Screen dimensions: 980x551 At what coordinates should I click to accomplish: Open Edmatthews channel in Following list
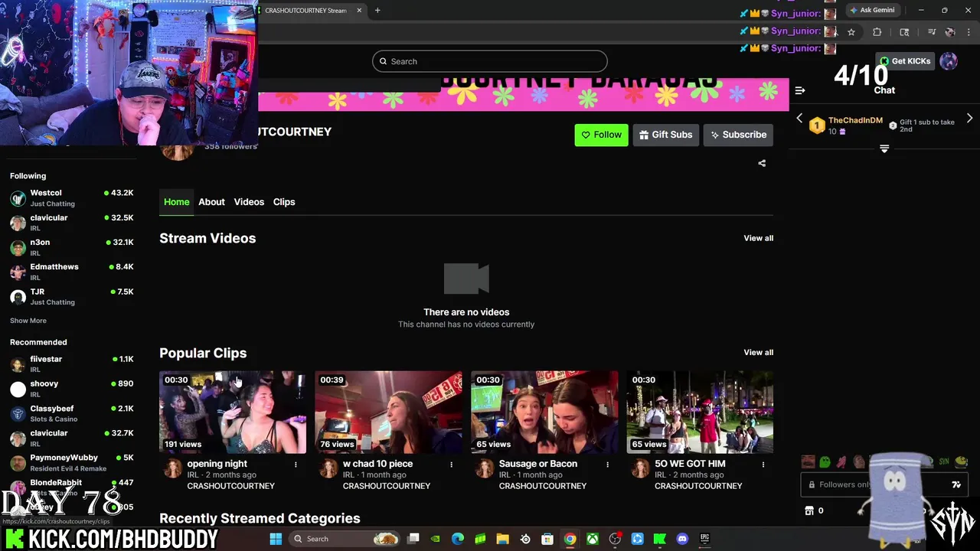(71, 272)
